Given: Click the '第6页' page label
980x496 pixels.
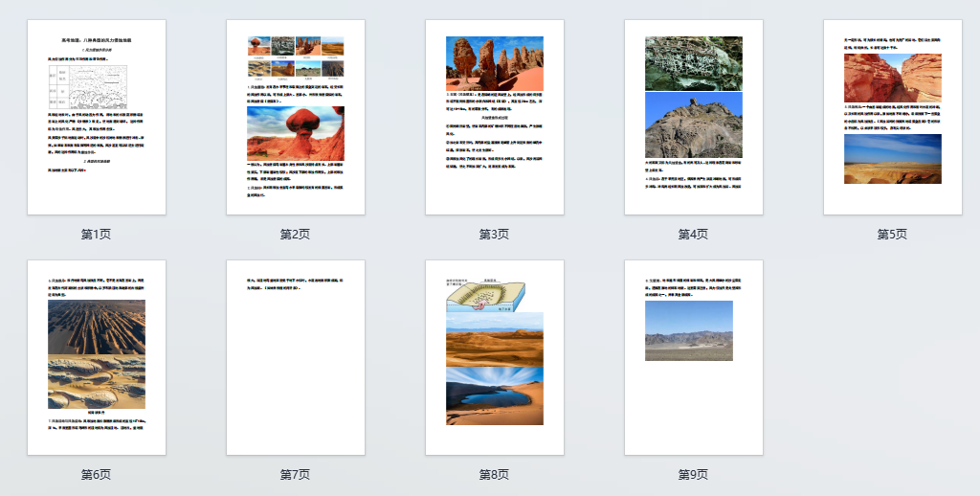Looking at the screenshot, I should (x=96, y=475).
